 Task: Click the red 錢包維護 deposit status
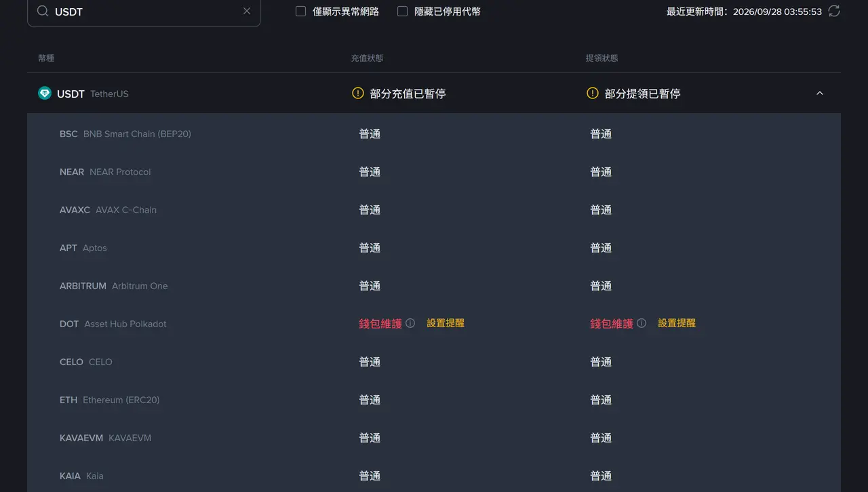click(x=380, y=324)
